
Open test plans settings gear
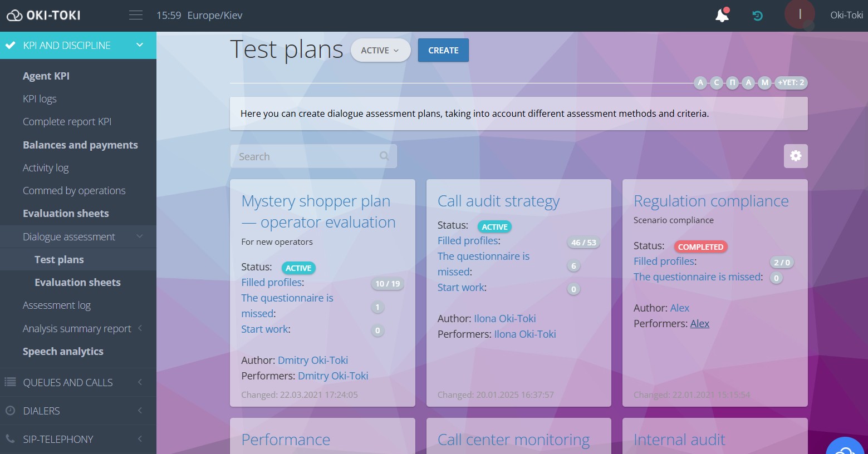point(796,156)
